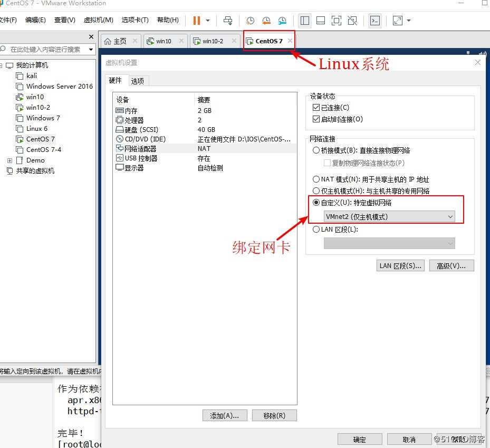Screen dimensions: 490x448
Task: Select the 硬盘 (SCSI) device row
Action: coord(205,130)
